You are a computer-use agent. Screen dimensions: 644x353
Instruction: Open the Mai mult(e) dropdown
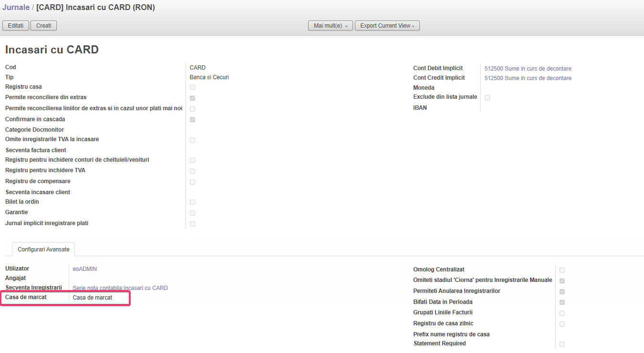330,26
